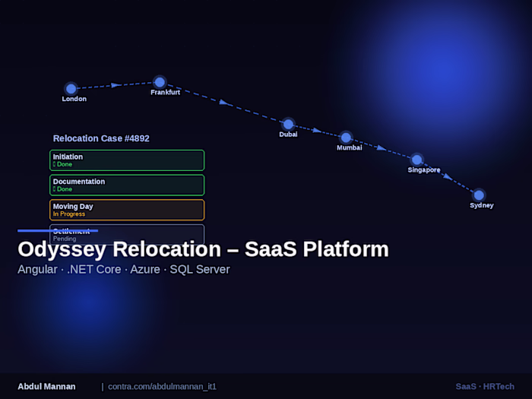The width and height of the screenshot is (532, 399).
Task: Click the Dubai label text
Action: tap(288, 135)
